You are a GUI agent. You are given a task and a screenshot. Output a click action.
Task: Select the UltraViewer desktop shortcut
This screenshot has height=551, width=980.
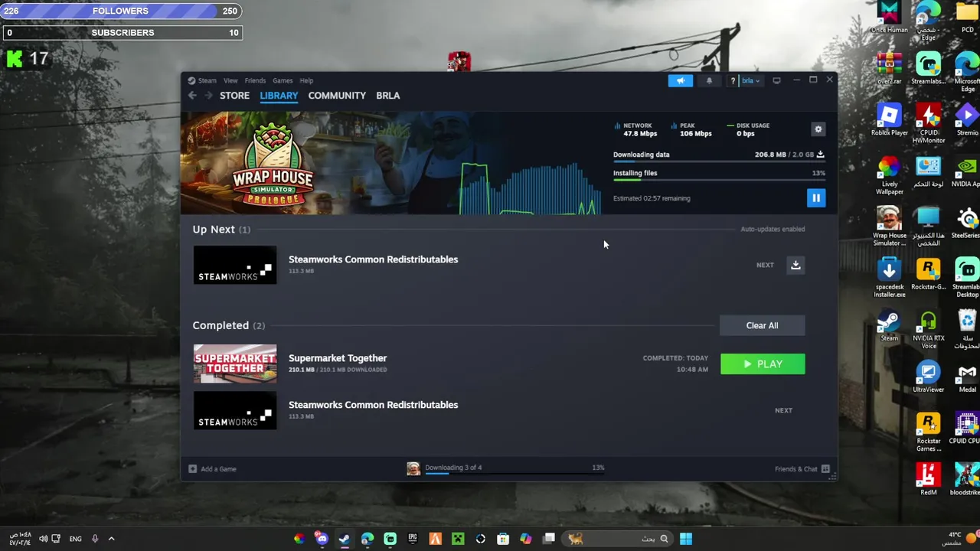point(928,377)
